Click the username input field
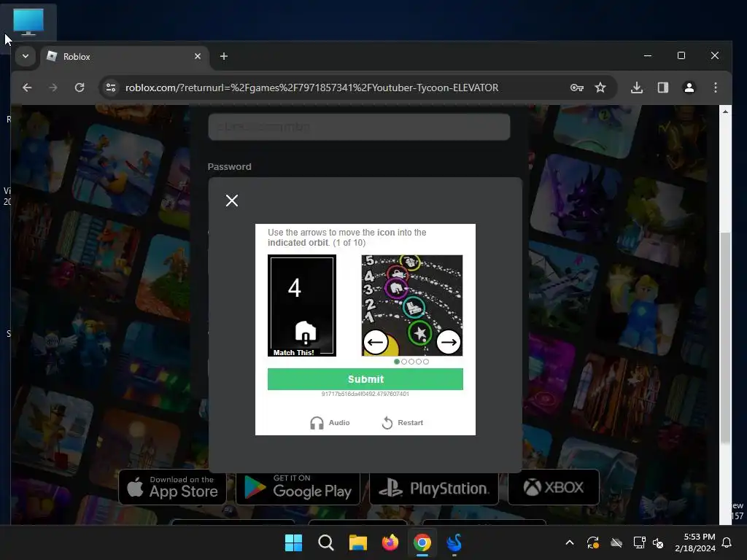 359,127
